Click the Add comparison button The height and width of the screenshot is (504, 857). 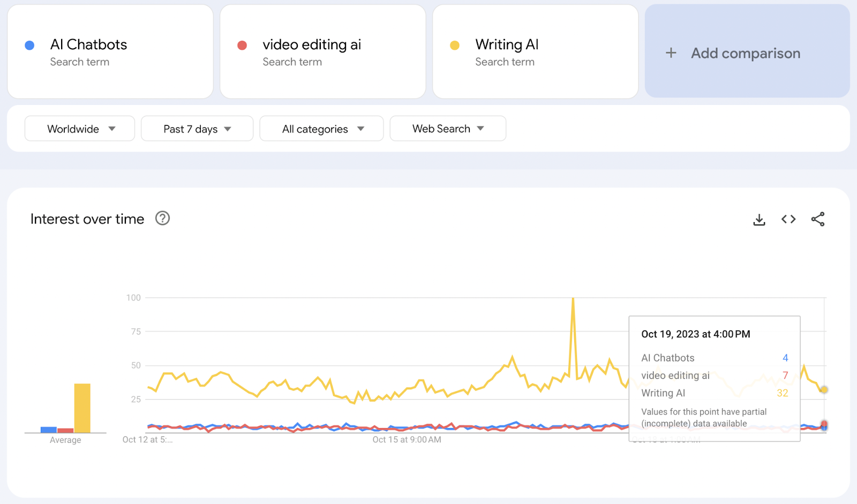pyautogui.click(x=746, y=53)
